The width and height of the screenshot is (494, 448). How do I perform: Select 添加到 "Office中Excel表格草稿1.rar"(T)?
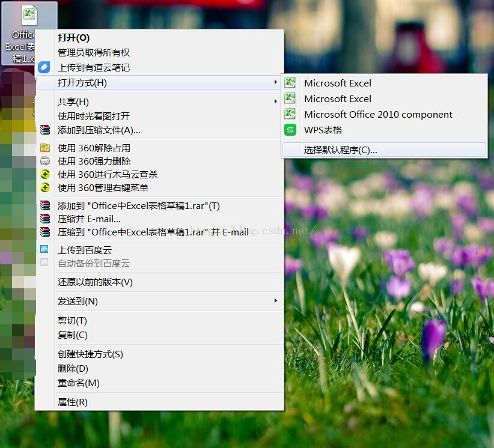click(160, 205)
